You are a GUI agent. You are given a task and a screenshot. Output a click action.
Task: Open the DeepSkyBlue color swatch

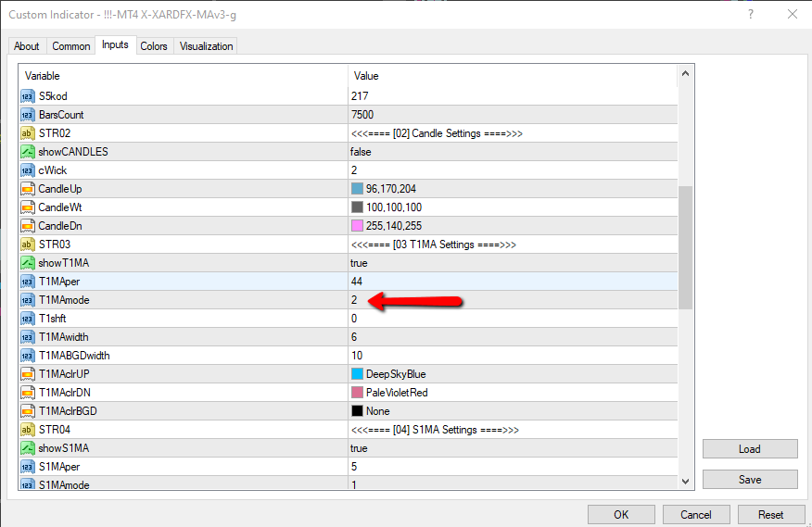[x=357, y=374]
